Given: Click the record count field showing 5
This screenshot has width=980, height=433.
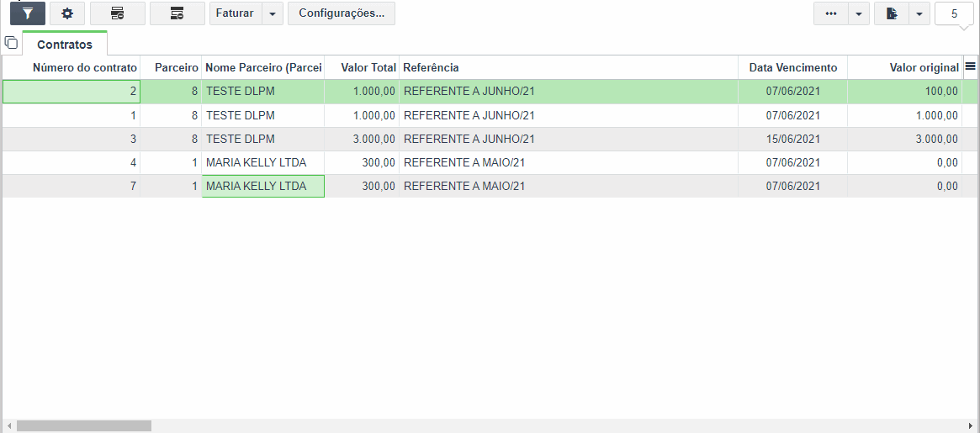Looking at the screenshot, I should click(x=955, y=13).
